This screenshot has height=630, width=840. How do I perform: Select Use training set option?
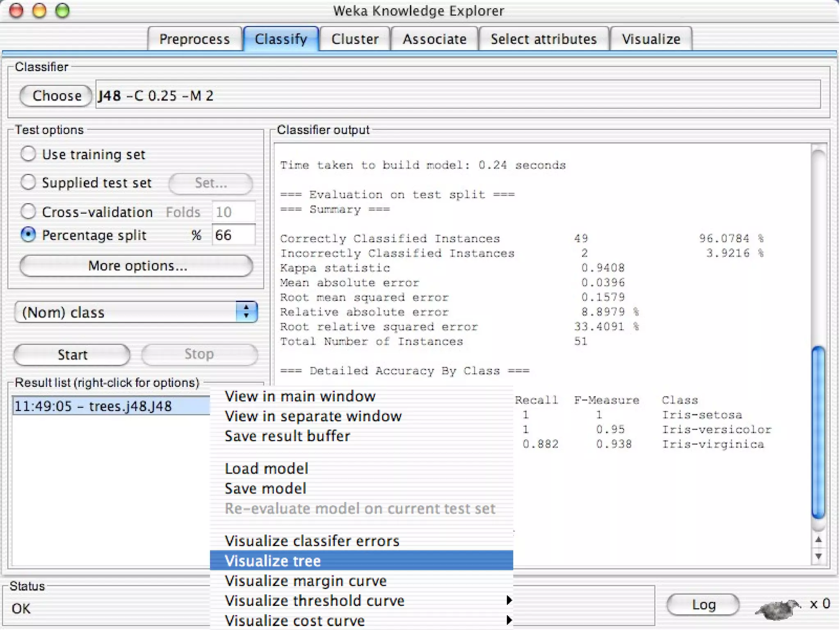coord(28,154)
